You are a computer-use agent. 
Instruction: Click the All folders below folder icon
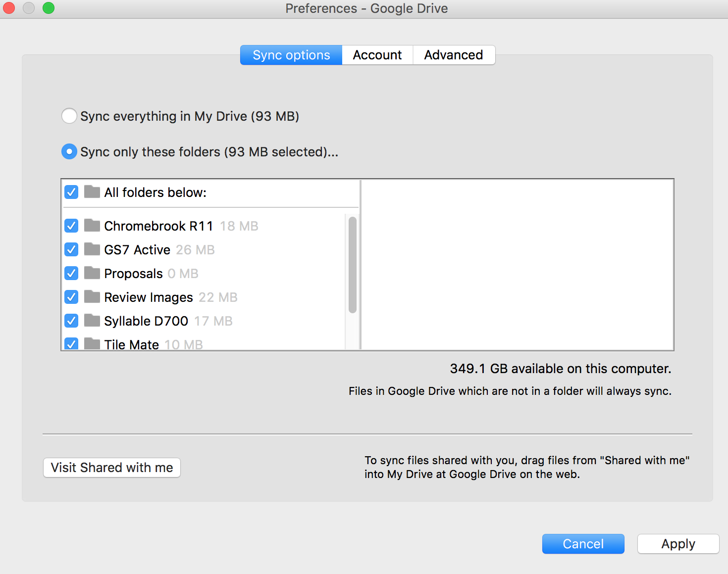click(x=92, y=191)
